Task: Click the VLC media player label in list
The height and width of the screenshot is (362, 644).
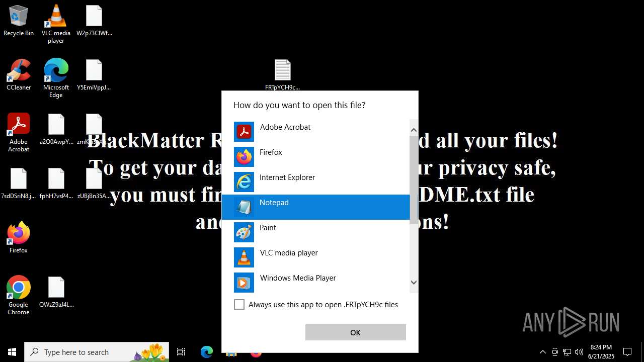Action: (289, 253)
